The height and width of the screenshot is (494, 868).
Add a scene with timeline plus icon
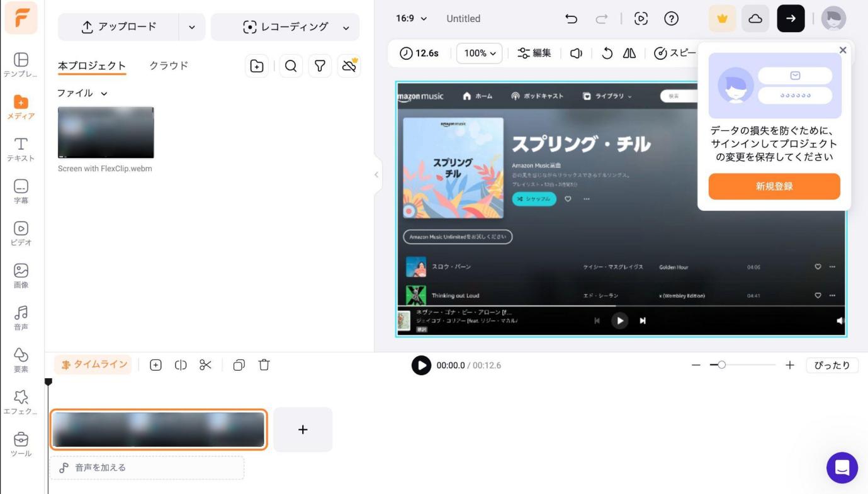click(x=155, y=365)
